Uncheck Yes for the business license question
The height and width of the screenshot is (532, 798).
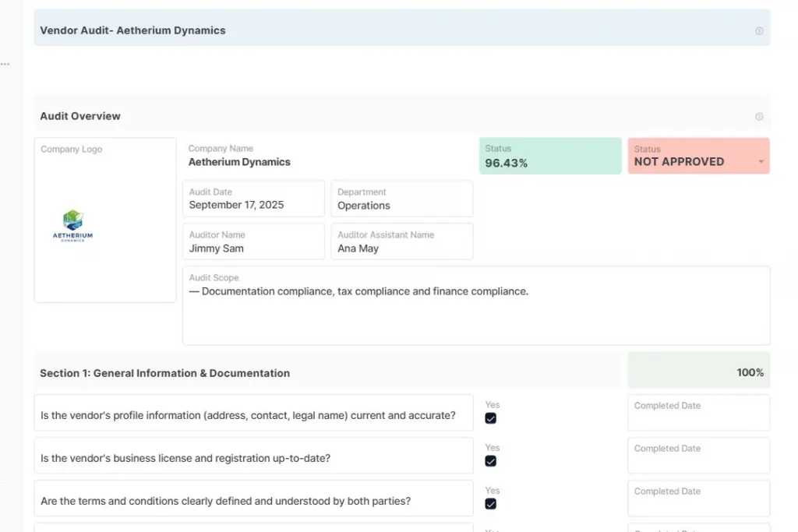(490, 461)
